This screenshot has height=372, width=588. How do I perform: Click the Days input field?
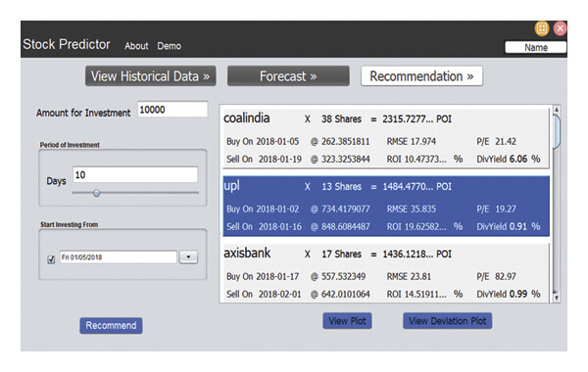pos(135,174)
